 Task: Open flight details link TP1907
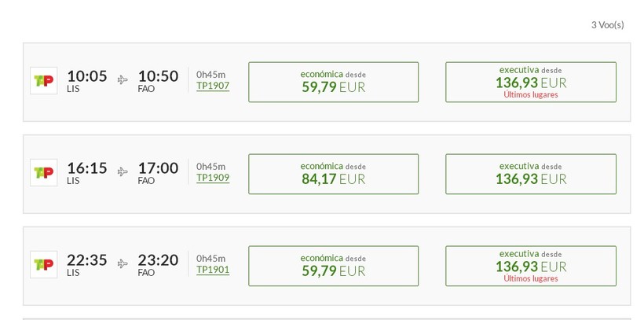pos(213,86)
